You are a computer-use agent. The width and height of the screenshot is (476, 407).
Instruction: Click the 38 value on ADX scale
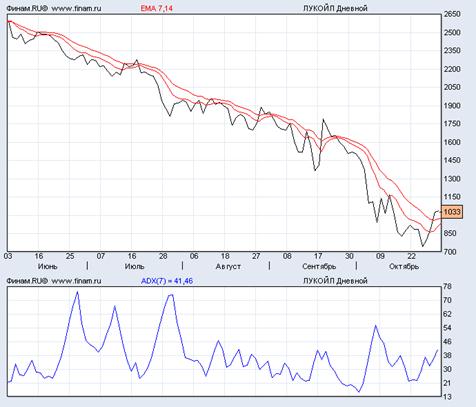pos(448,355)
